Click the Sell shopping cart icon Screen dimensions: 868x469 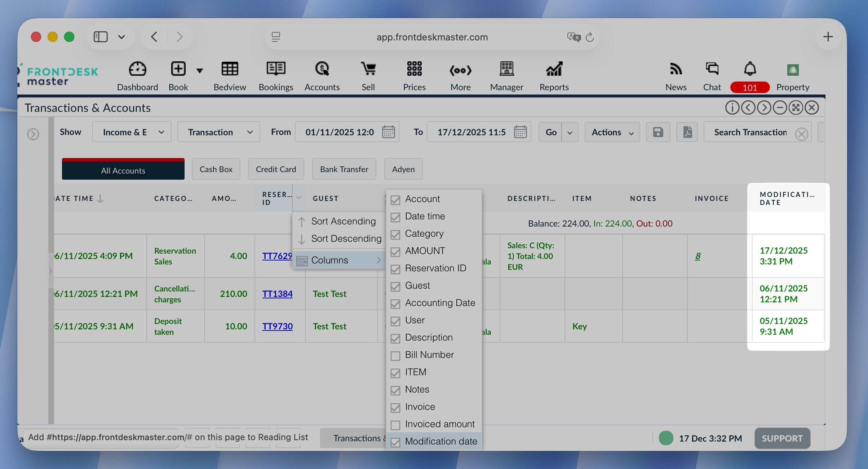(x=368, y=69)
